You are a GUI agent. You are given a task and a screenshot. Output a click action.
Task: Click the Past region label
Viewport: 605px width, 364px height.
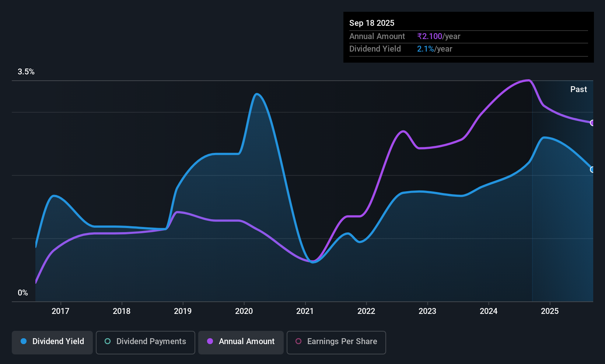point(578,89)
